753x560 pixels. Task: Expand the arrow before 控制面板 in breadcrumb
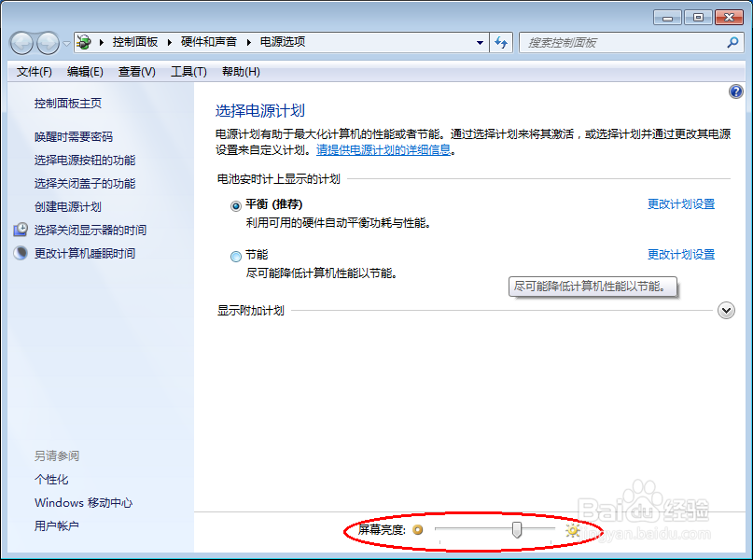[102, 42]
